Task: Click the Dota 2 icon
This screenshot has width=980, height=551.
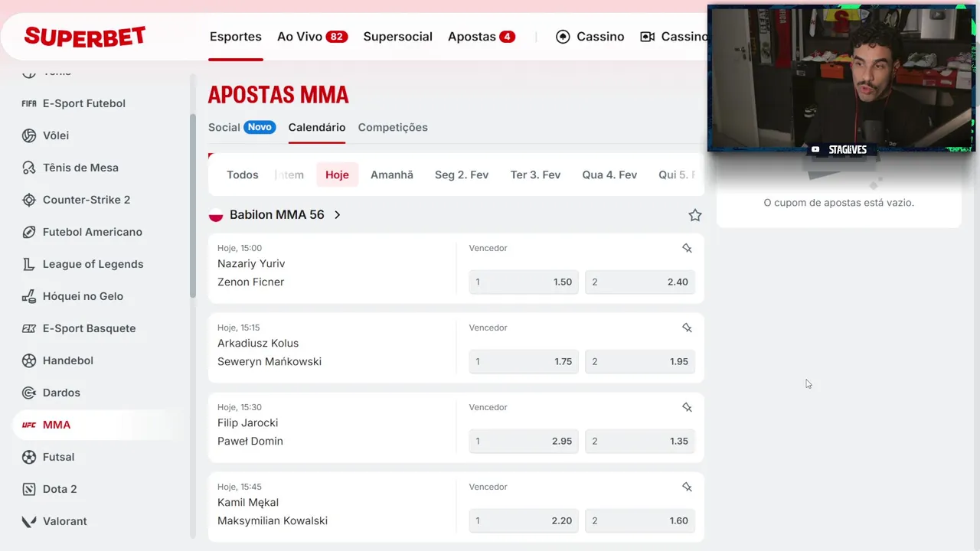Action: coord(29,489)
